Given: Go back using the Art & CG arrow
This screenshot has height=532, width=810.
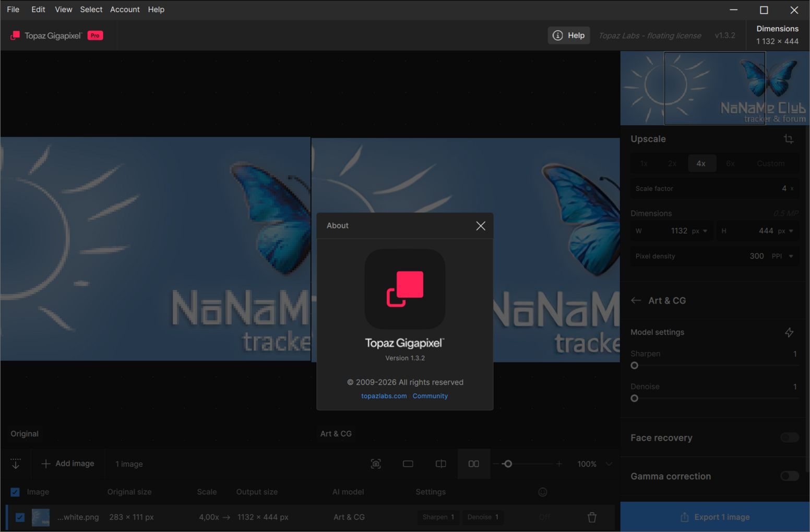Looking at the screenshot, I should tap(636, 300).
